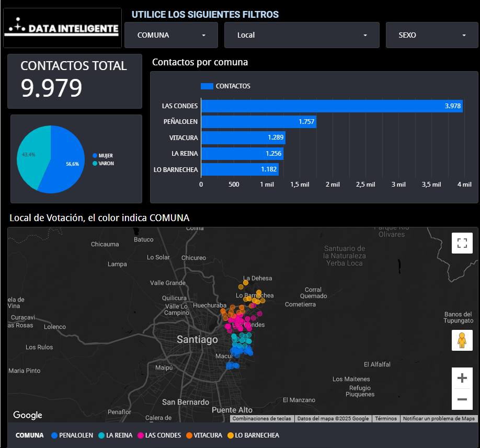This screenshot has height=448, width=480.
Task: Click Notificar un problema de Maps
Action: click(x=439, y=419)
